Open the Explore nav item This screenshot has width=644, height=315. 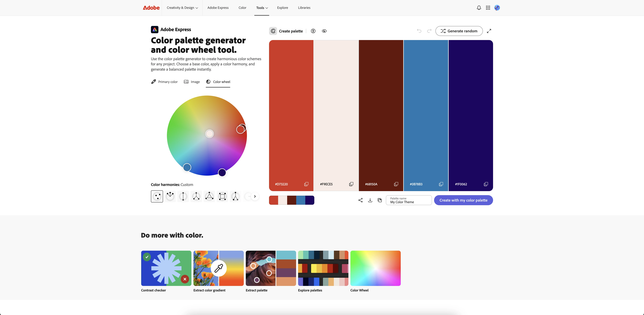(283, 8)
